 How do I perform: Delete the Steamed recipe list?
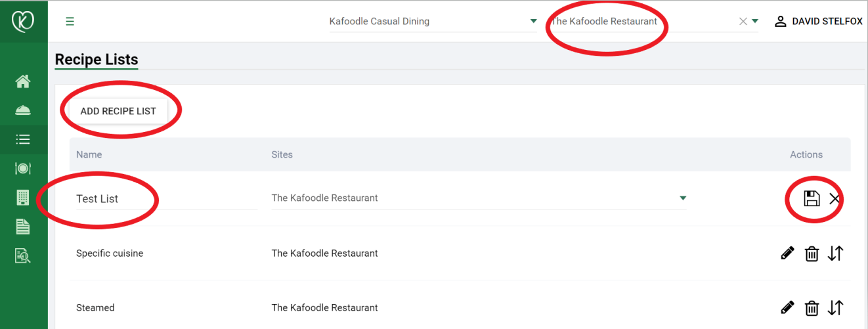point(812,308)
